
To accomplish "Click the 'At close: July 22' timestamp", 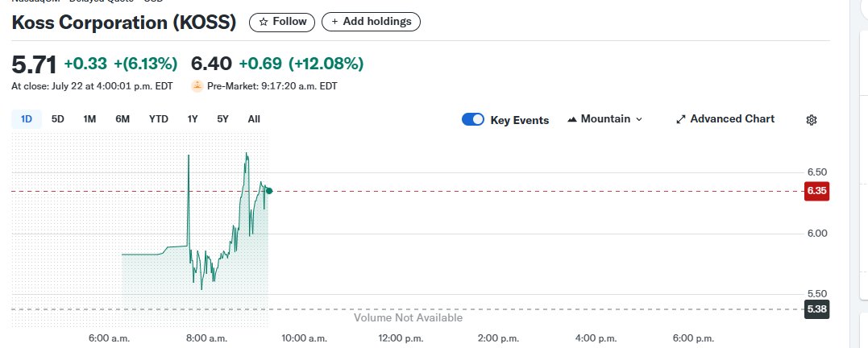I will (92, 86).
